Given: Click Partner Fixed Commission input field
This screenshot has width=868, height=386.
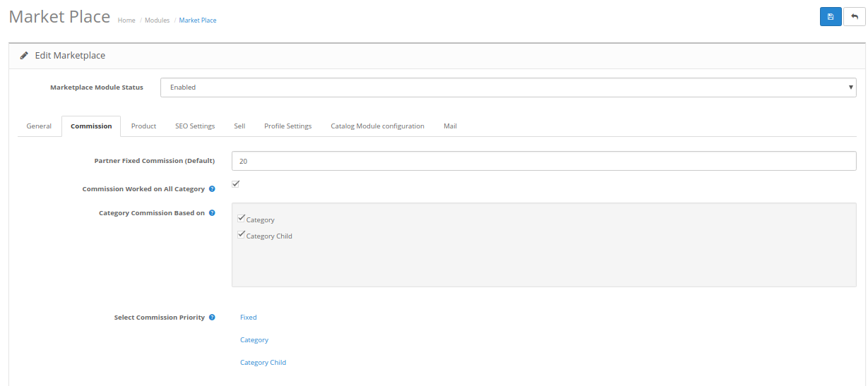Looking at the screenshot, I should (x=543, y=161).
